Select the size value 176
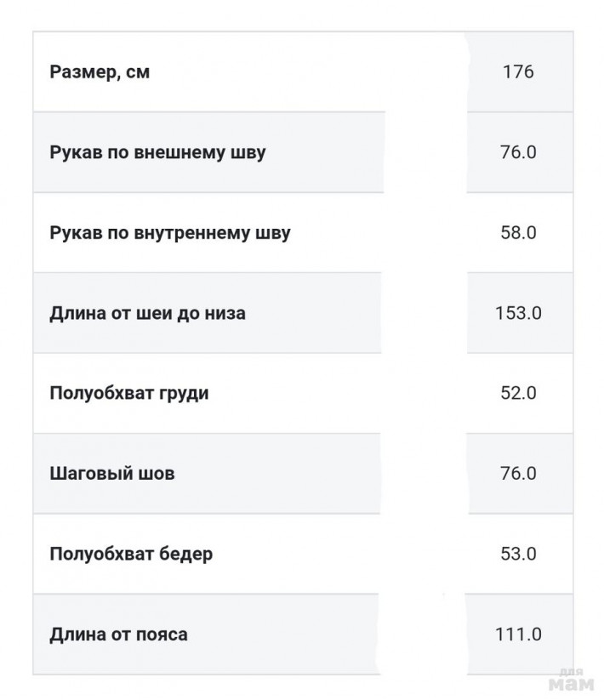 [x=518, y=72]
